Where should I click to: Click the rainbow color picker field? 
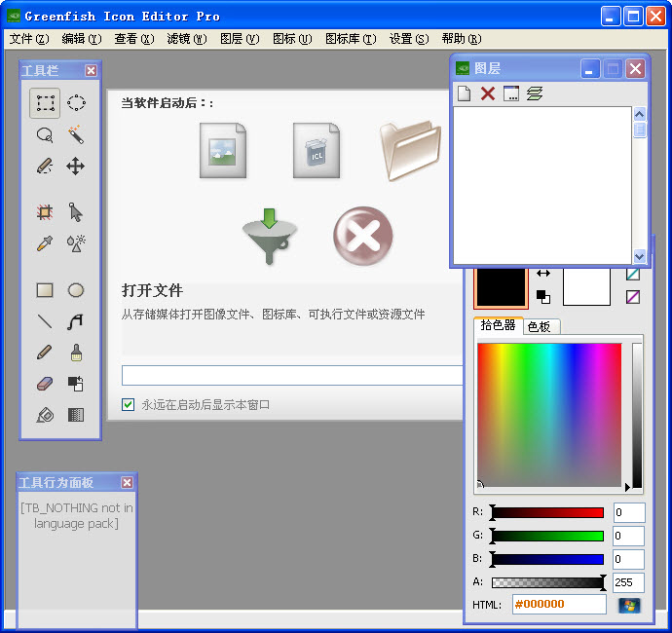click(549, 415)
